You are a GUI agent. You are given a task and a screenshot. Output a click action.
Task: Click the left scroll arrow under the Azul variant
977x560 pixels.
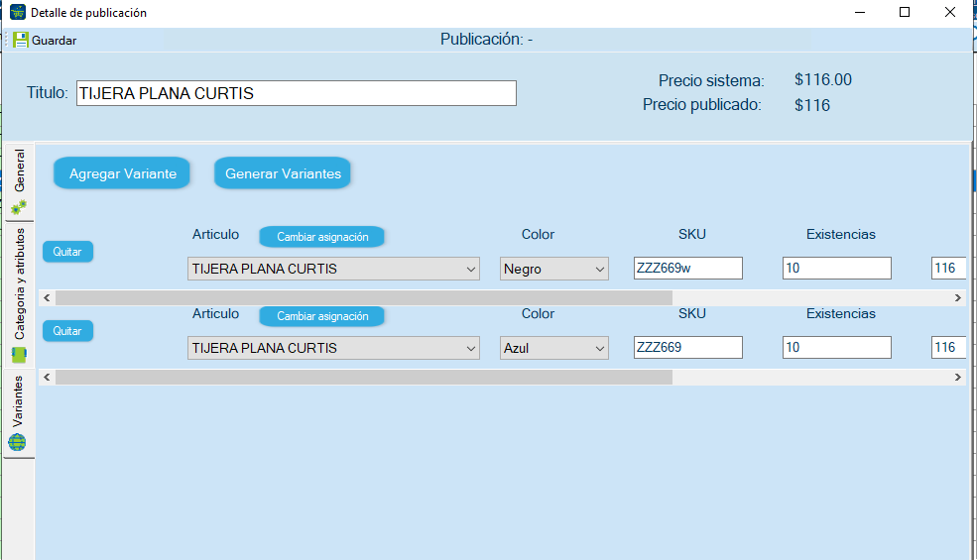(47, 377)
